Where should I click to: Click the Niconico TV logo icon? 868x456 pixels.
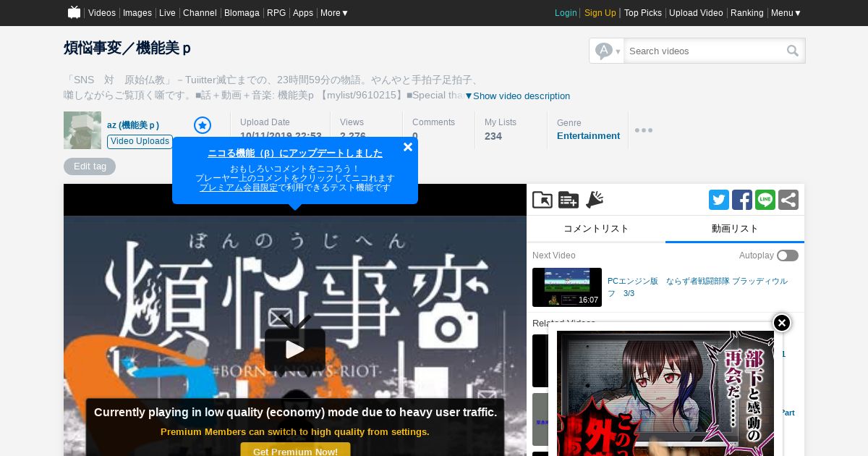click(x=74, y=12)
